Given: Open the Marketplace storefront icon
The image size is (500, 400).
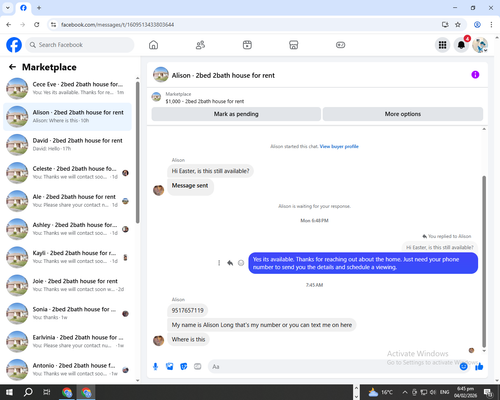Looking at the screenshot, I should 293,45.
